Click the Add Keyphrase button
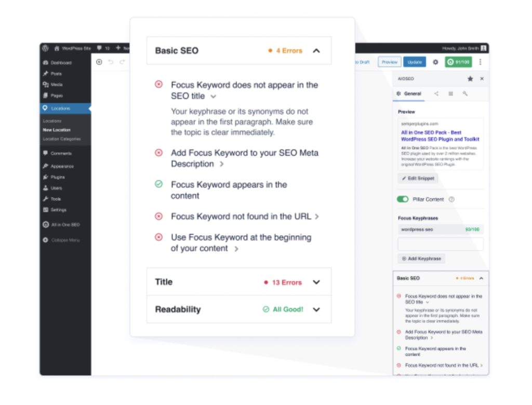 coord(421,259)
